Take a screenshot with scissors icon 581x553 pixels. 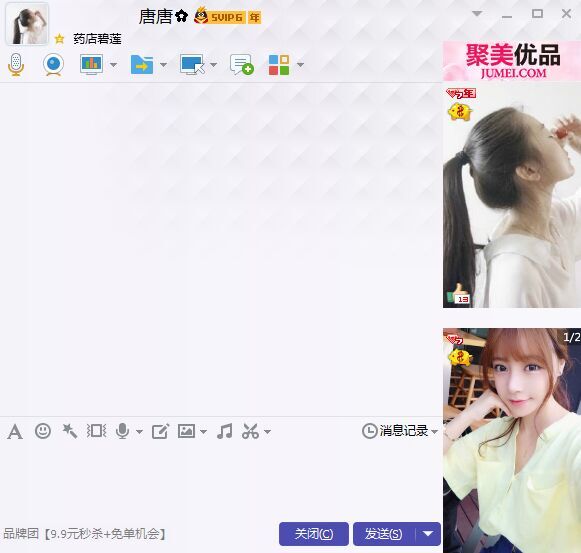[250, 431]
